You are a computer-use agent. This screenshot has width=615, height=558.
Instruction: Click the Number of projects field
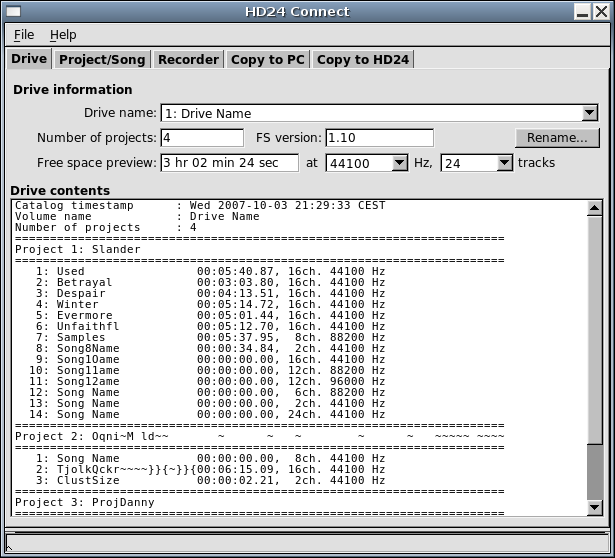pyautogui.click(x=201, y=137)
